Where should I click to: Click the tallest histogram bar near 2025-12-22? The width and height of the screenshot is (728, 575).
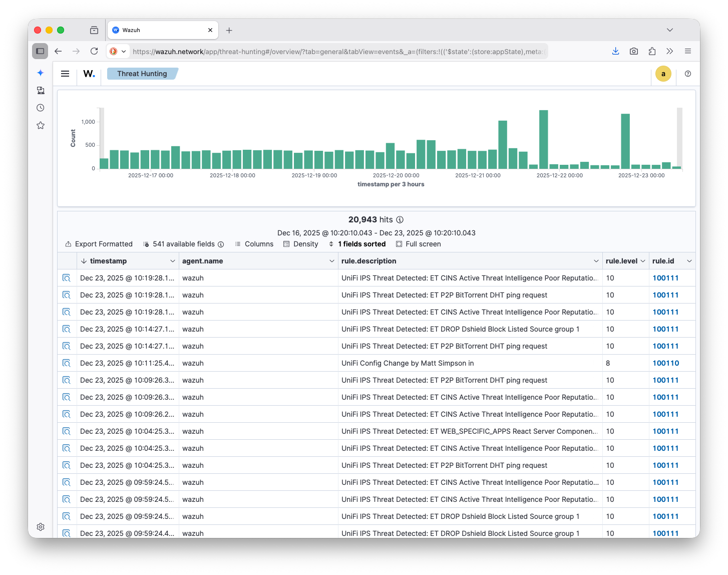coord(543,139)
